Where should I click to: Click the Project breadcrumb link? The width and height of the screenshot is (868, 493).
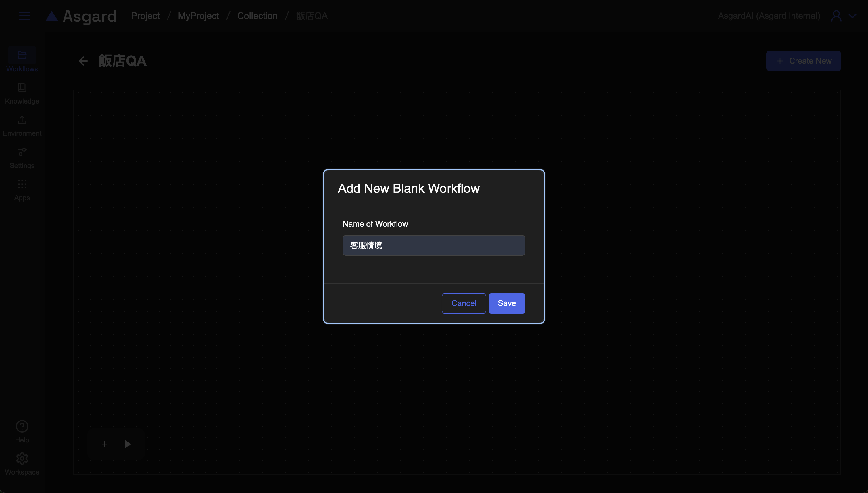(145, 16)
